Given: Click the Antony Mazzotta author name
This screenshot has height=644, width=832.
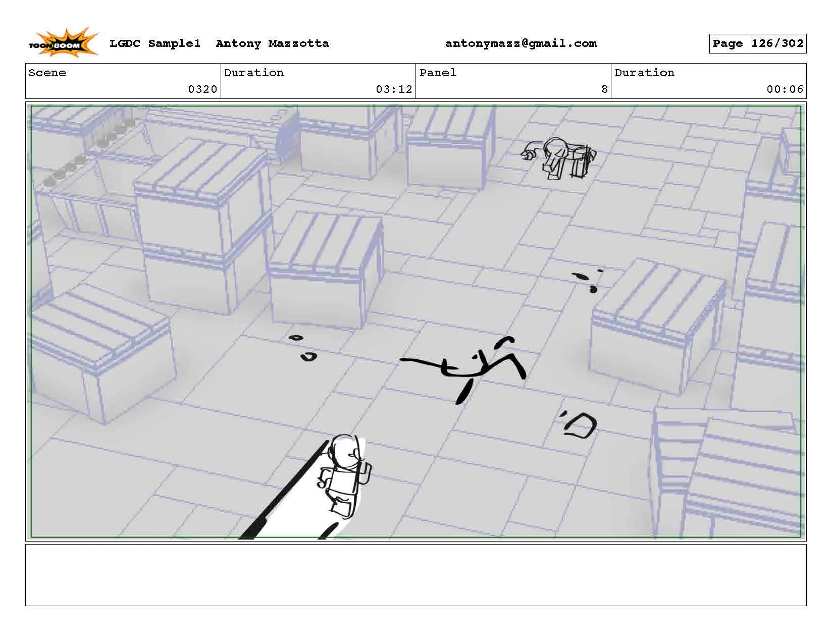Looking at the screenshot, I should tap(273, 44).
